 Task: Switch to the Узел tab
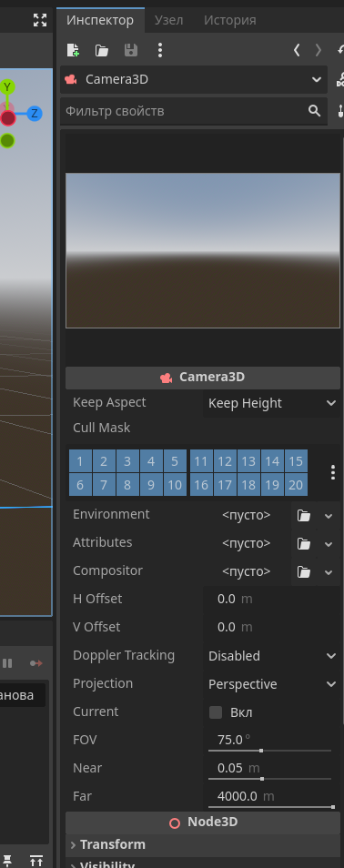pos(169,21)
